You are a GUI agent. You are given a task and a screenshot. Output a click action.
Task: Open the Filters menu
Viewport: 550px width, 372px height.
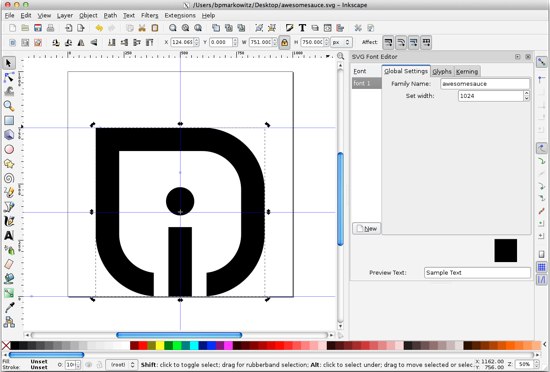point(149,15)
